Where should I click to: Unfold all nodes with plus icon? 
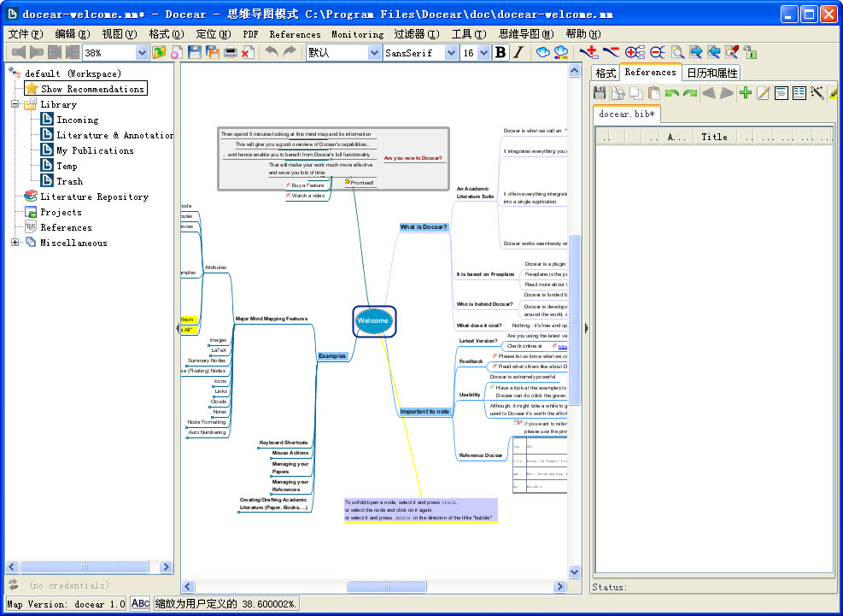pos(635,52)
